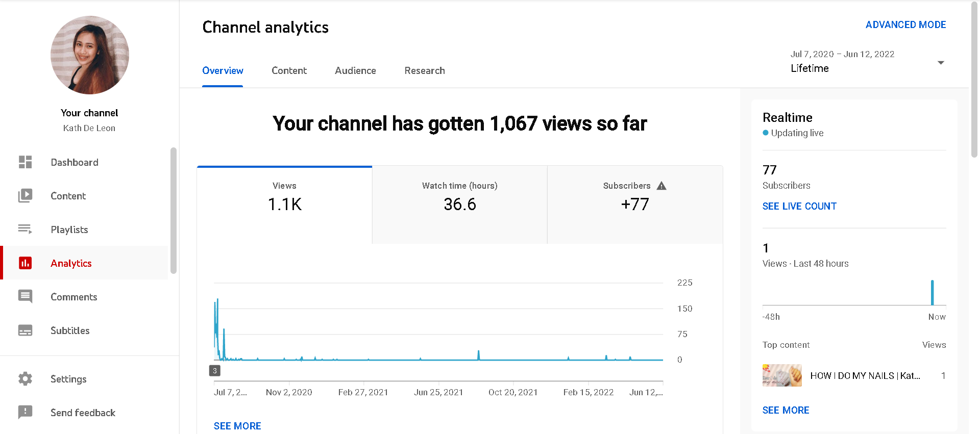Click the chart marker labeled 3

coord(215,371)
